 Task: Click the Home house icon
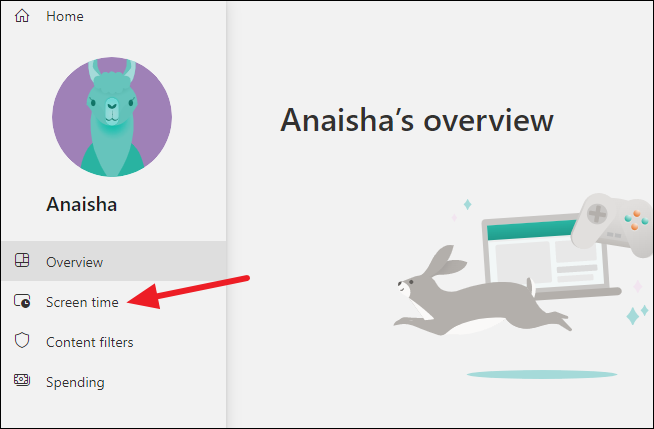pos(22,16)
